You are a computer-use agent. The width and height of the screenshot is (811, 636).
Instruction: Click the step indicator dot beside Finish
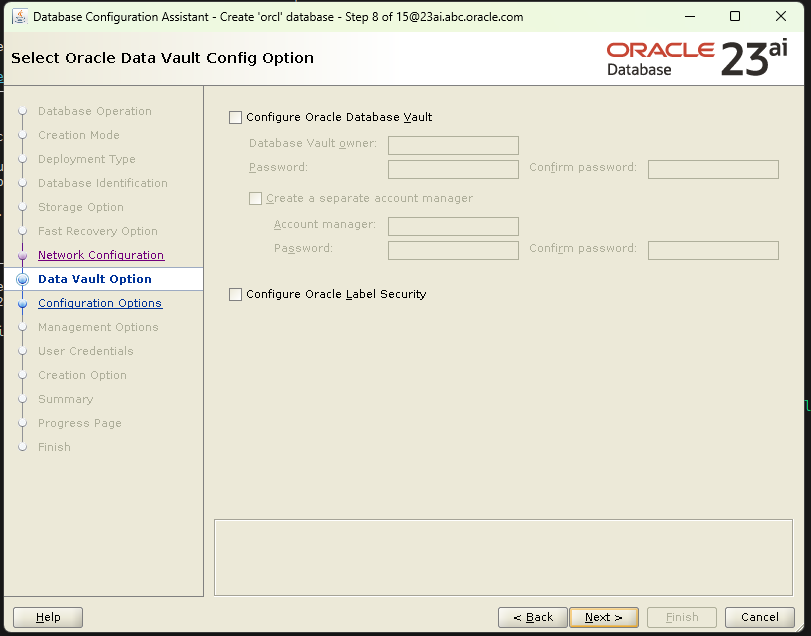[22, 447]
